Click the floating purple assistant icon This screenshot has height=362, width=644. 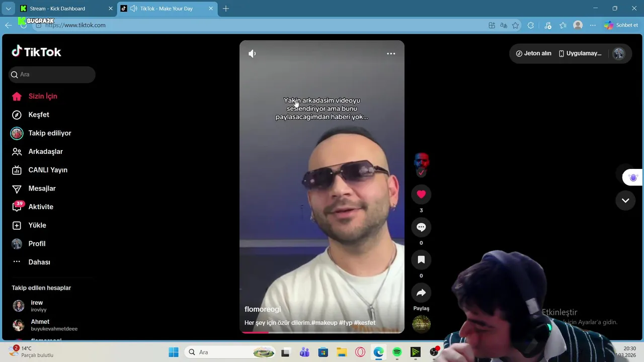[633, 177]
